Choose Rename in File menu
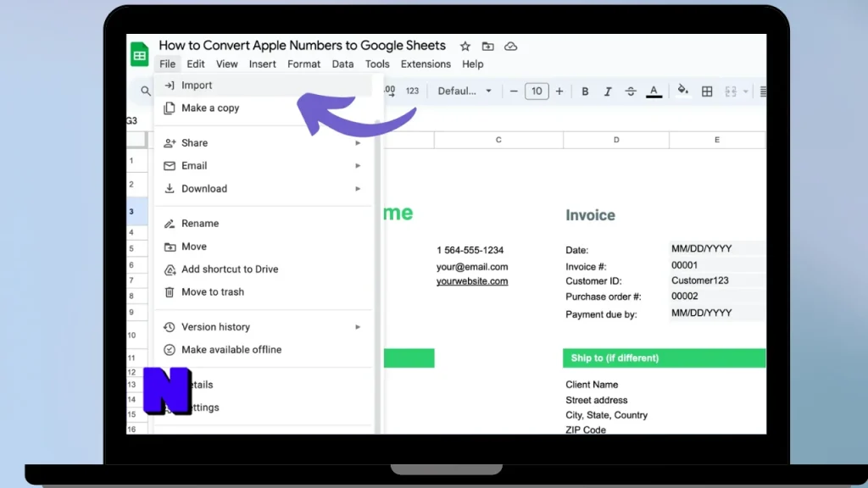The width and height of the screenshot is (868, 488). click(264, 224)
